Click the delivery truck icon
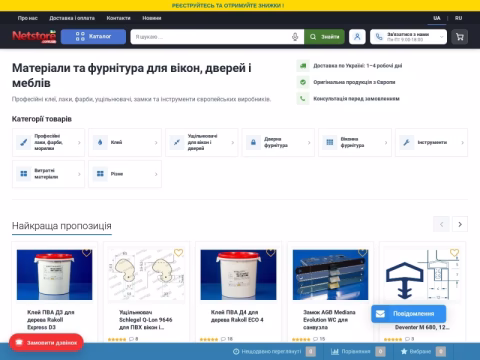Image resolution: width=480 pixels, height=360 pixels. [303, 66]
